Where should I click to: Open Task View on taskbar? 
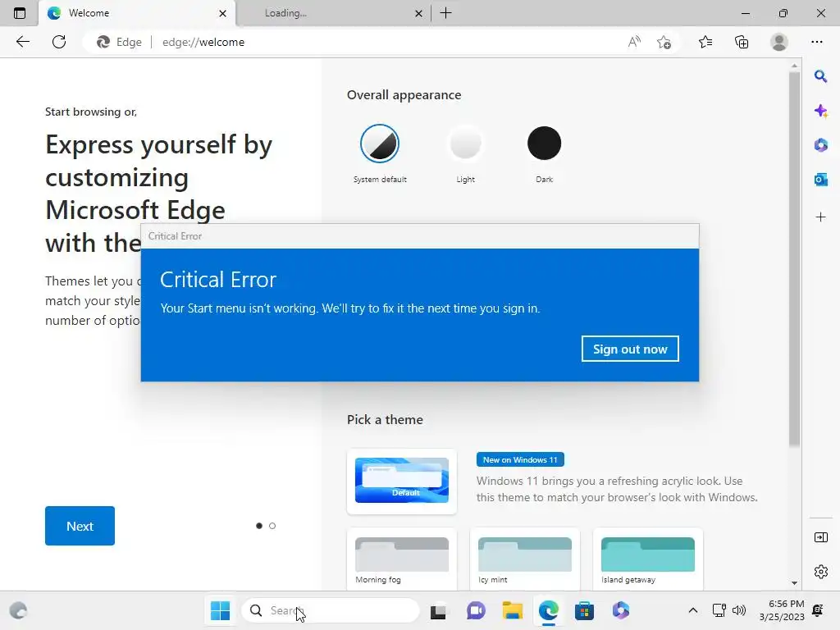pos(438,610)
